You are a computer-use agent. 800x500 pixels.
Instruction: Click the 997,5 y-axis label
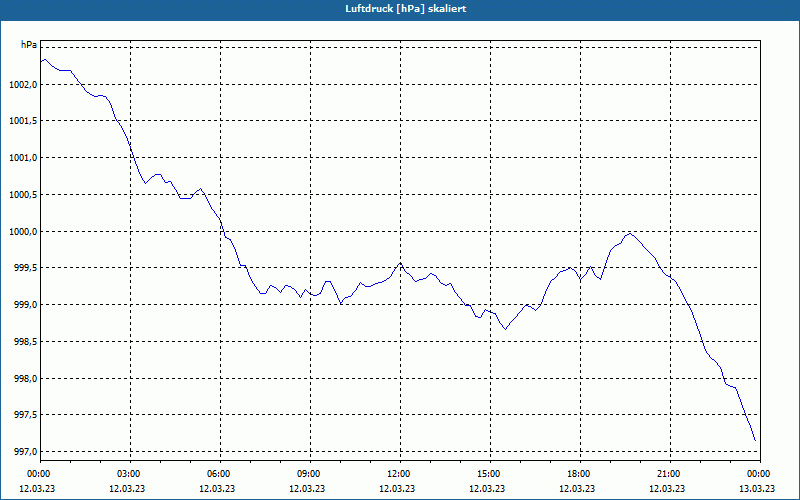point(26,415)
